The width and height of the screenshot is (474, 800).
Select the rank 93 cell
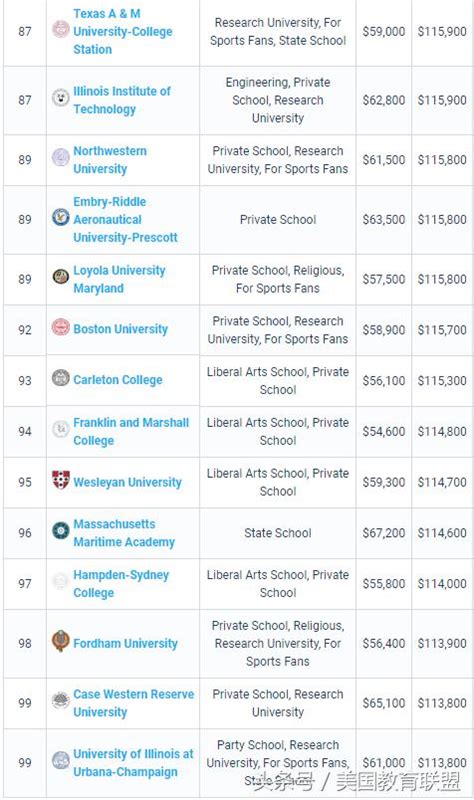(25, 381)
